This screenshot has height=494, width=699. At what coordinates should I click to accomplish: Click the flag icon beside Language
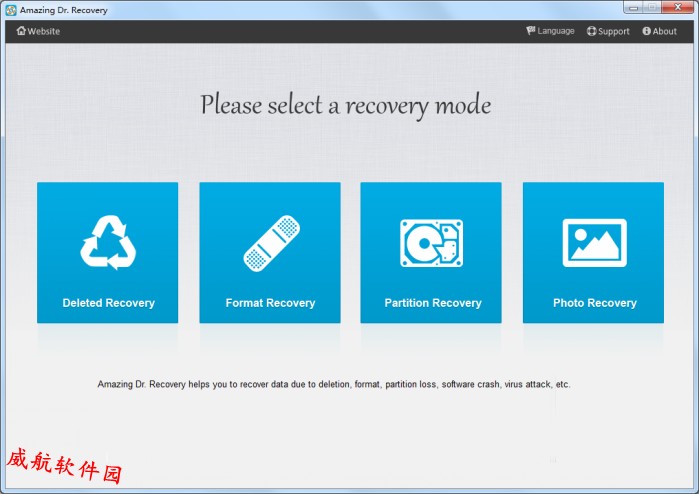530,30
